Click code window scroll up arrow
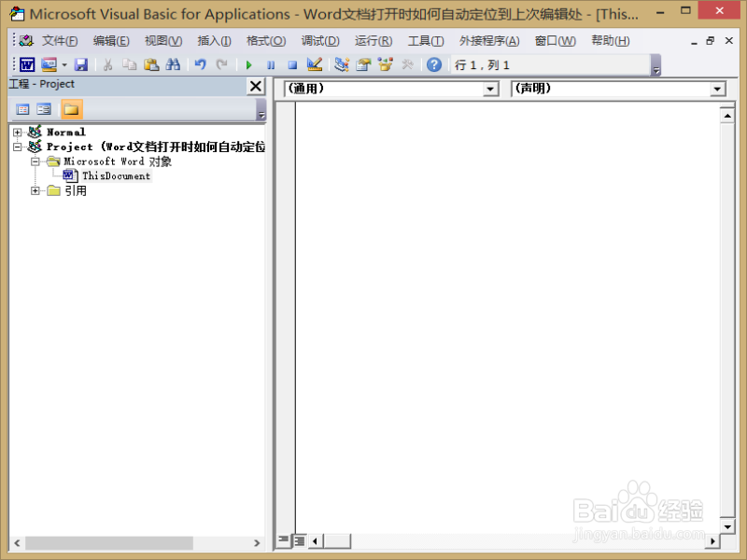This screenshot has width=747, height=560. (x=727, y=116)
